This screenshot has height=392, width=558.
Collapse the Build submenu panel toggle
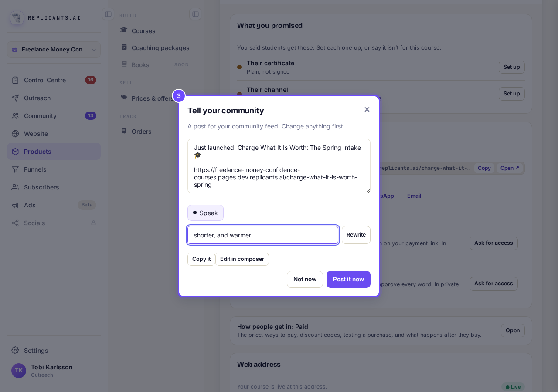(x=195, y=14)
